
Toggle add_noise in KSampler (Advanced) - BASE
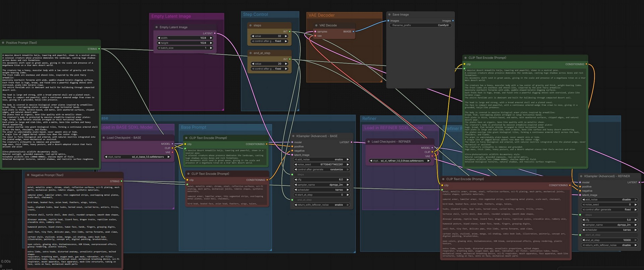(x=322, y=159)
